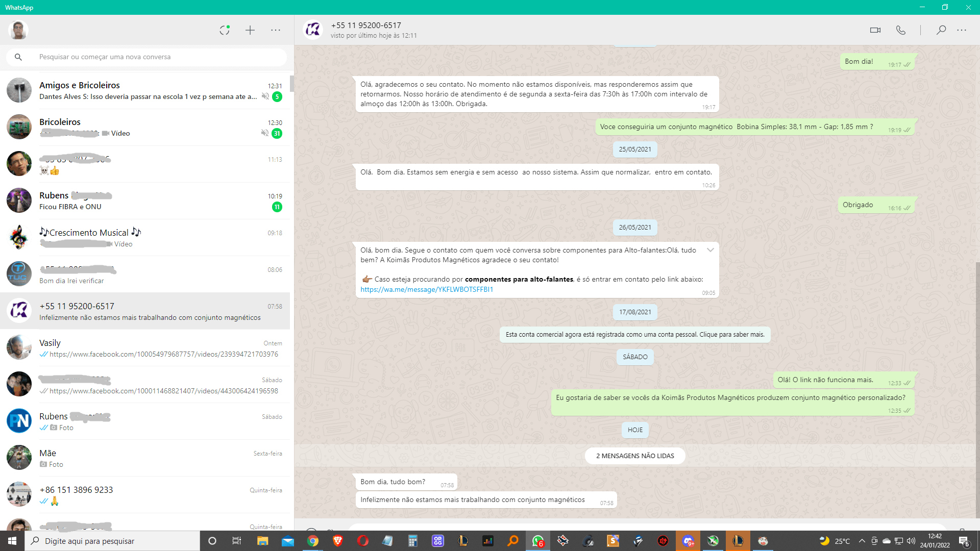Select the +55 11 95200-6517 chat in list
Screen dimensions: 980x551
click(145, 311)
